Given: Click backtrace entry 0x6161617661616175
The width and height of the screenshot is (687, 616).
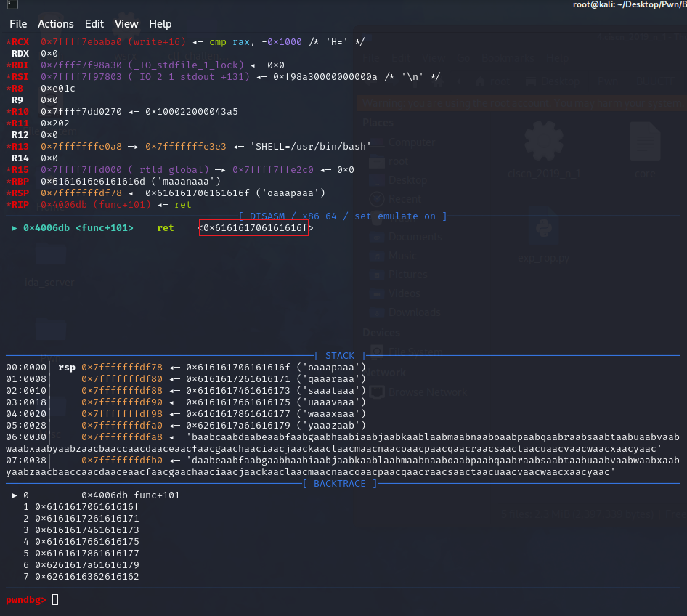Looking at the screenshot, I should [86, 541].
